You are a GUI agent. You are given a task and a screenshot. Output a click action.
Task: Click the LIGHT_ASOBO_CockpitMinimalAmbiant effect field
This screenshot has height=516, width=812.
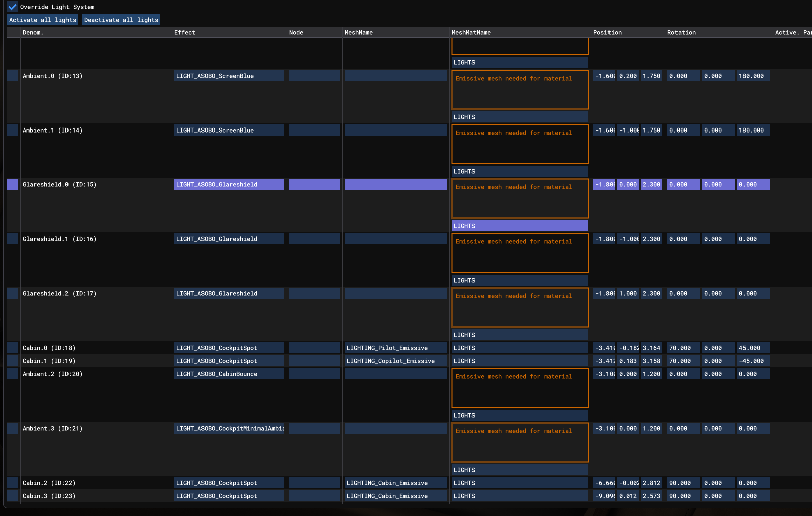coord(229,429)
